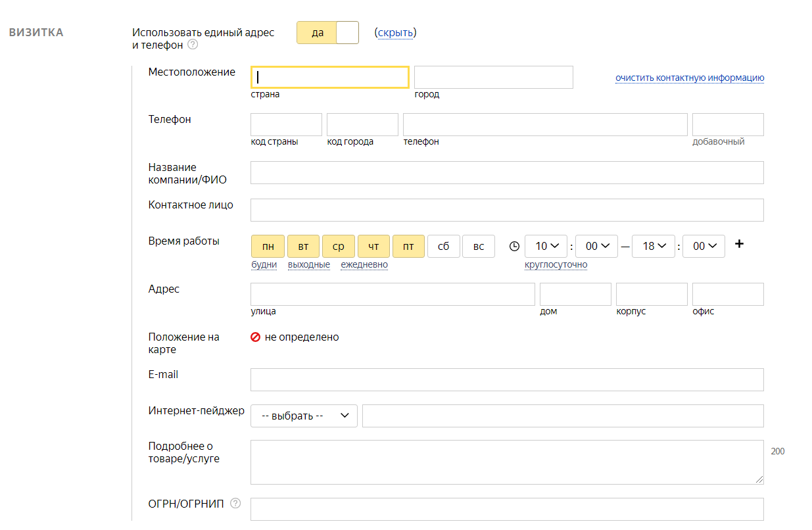This screenshot has width=812, height=530.
Task: Toggle the сб day button
Action: (x=443, y=247)
